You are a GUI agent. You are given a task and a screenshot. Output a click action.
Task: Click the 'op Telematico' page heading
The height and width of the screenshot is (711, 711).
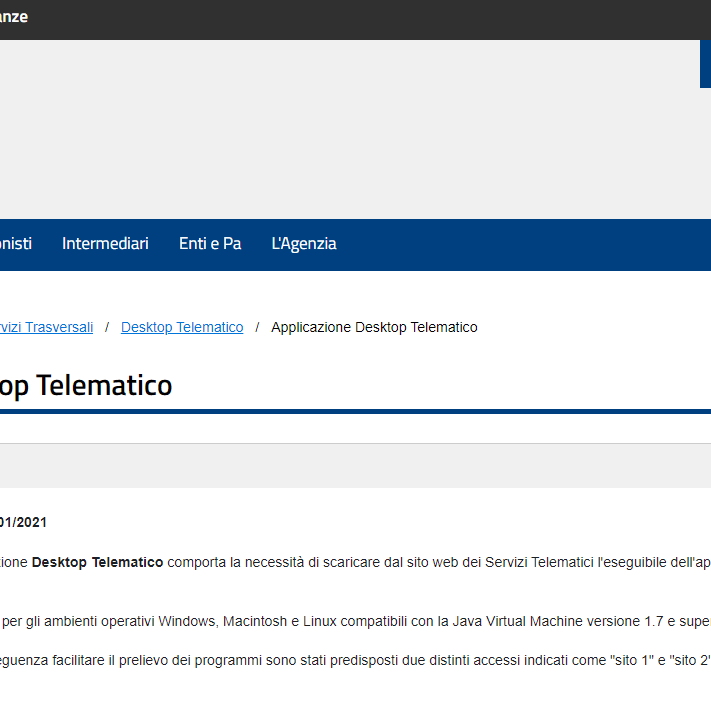click(x=86, y=385)
